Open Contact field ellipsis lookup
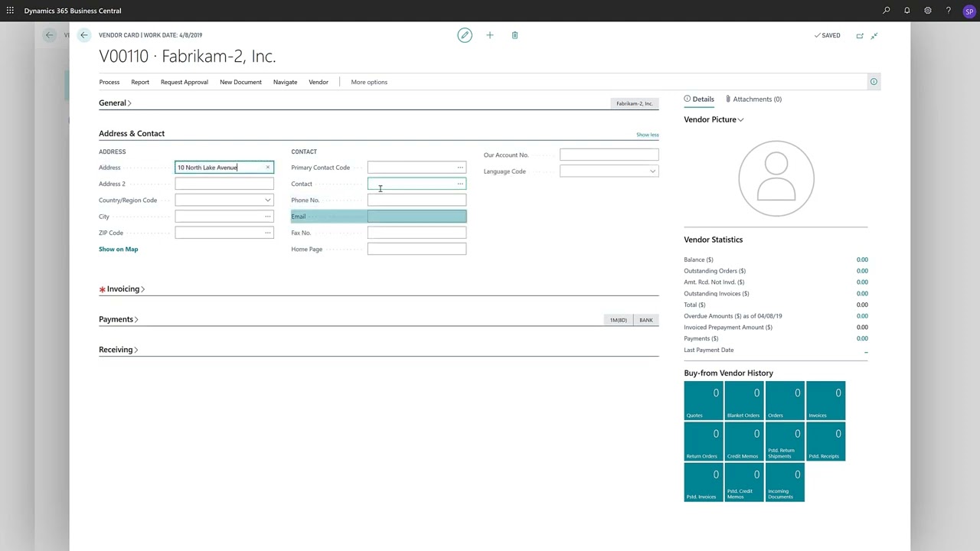Viewport: 980px width, 551px height. click(460, 184)
